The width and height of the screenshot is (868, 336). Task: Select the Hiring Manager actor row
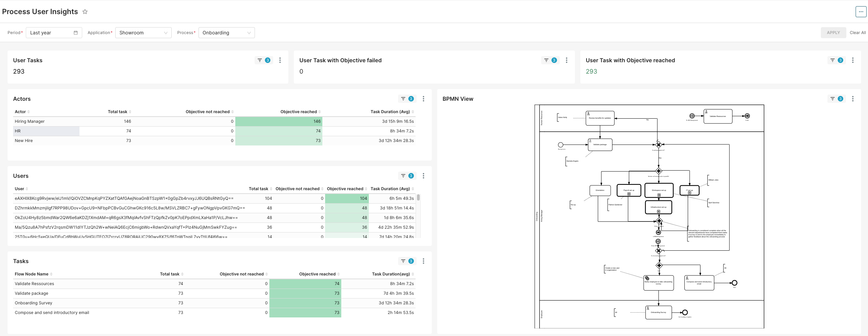click(x=214, y=121)
